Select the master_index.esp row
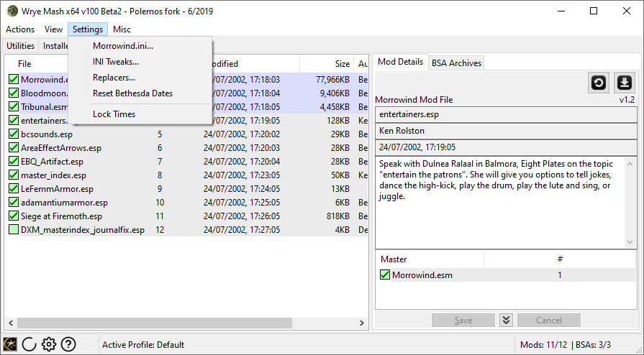The height and width of the screenshot is (355, 644). point(187,175)
